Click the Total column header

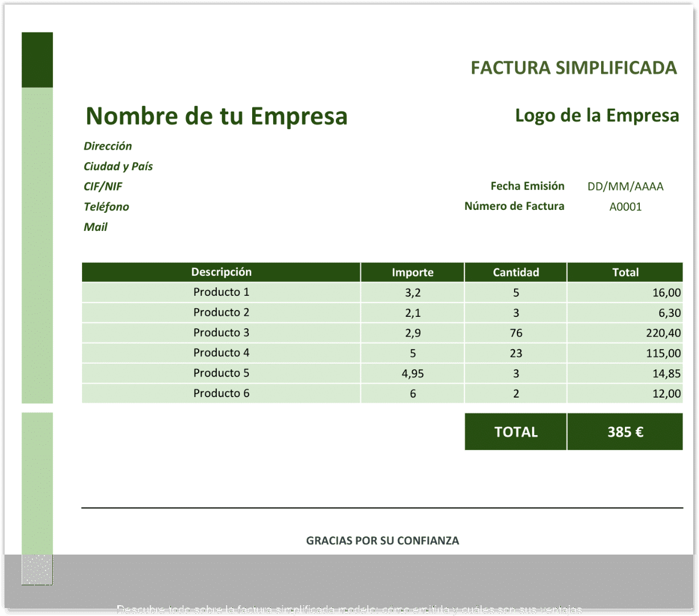tap(625, 272)
